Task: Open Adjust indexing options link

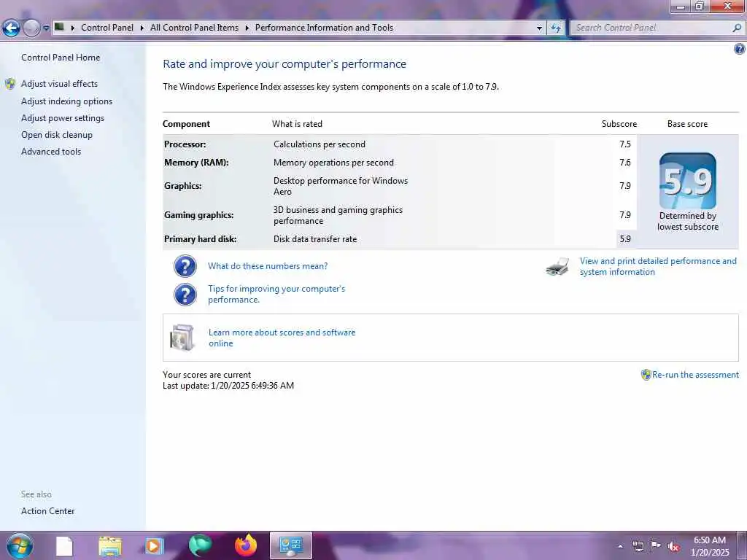Action: pyautogui.click(x=66, y=101)
